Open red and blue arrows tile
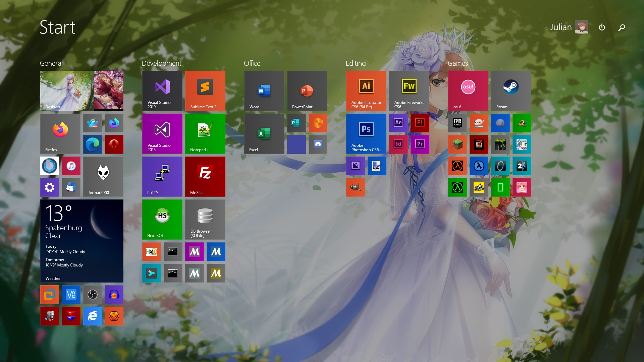This screenshot has width=644, height=362. 71,316
